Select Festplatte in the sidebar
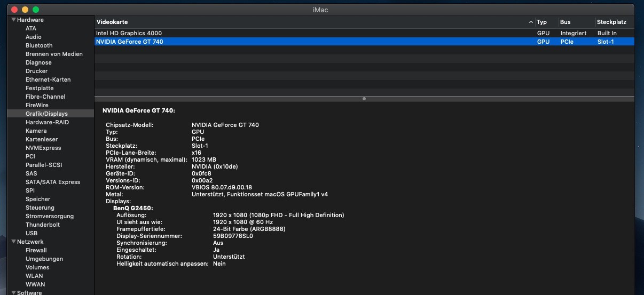Viewport: 644px width, 295px height. [x=40, y=88]
